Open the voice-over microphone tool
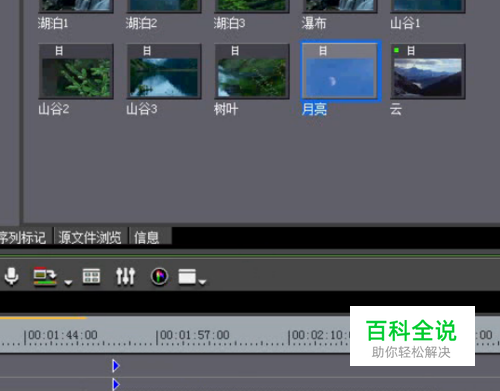The image size is (500, 391). coord(12,276)
